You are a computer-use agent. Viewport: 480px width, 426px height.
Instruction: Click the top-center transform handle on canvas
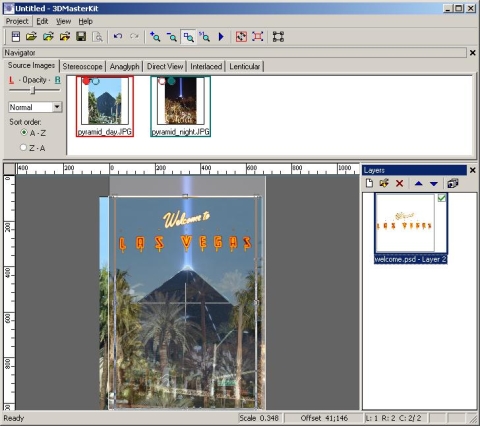pyautogui.click(x=185, y=196)
